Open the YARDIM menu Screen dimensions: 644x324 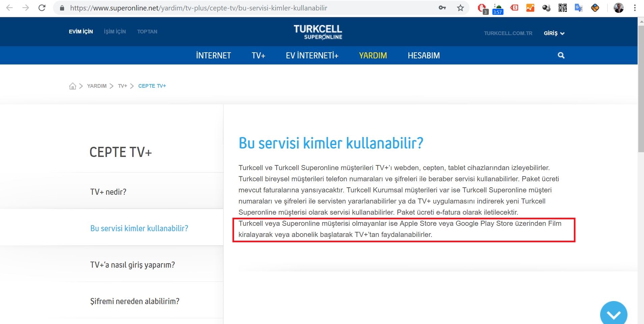click(373, 55)
